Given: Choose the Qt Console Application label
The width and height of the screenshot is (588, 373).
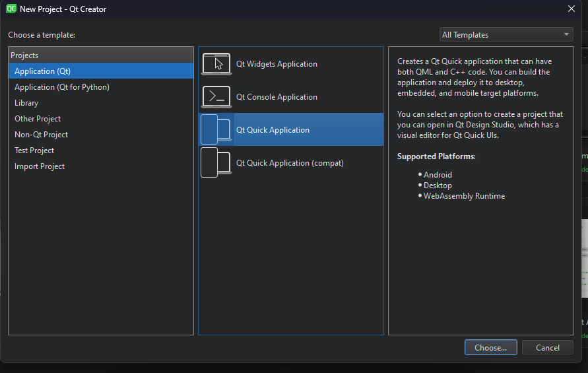Looking at the screenshot, I should pos(277,97).
